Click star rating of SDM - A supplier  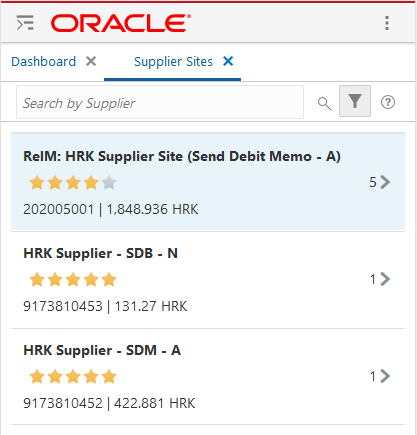(x=73, y=377)
